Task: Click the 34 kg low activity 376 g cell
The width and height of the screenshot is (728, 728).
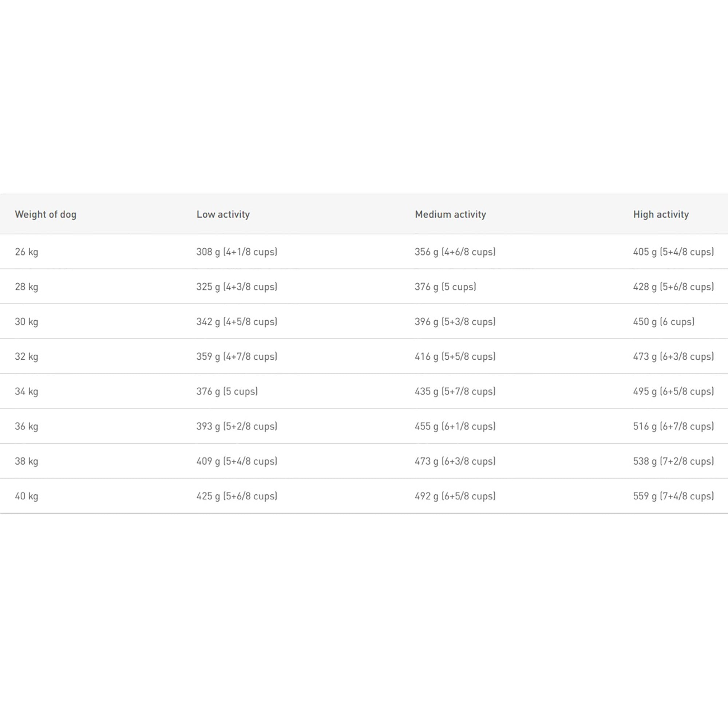Action: point(227,392)
